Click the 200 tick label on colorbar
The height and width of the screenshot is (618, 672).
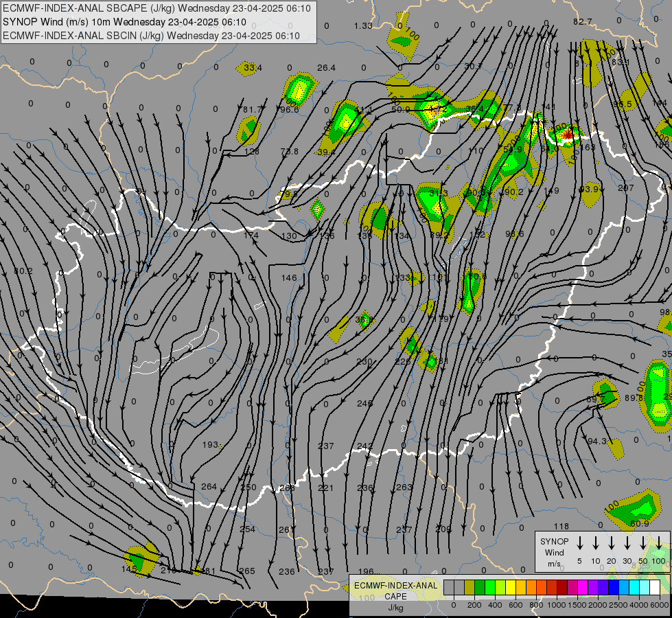pyautogui.click(x=474, y=605)
